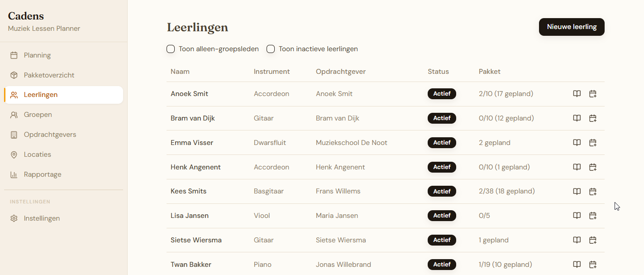
Task: Go to Planning in sidebar
Action: coord(37,55)
